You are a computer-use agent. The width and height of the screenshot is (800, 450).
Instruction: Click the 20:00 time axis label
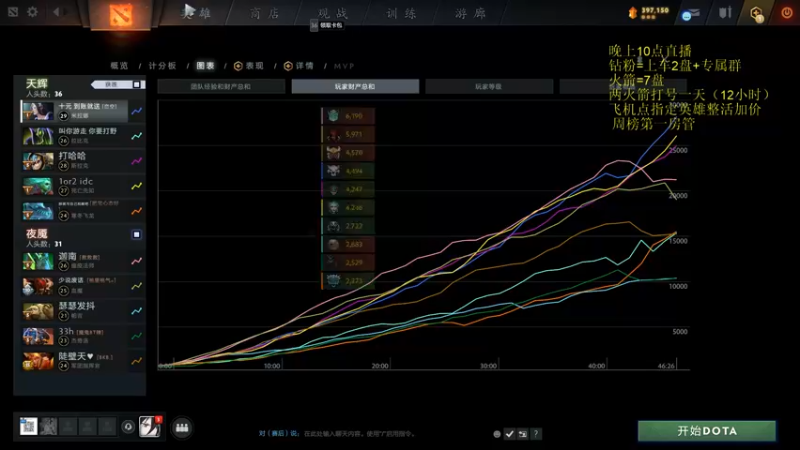380,366
